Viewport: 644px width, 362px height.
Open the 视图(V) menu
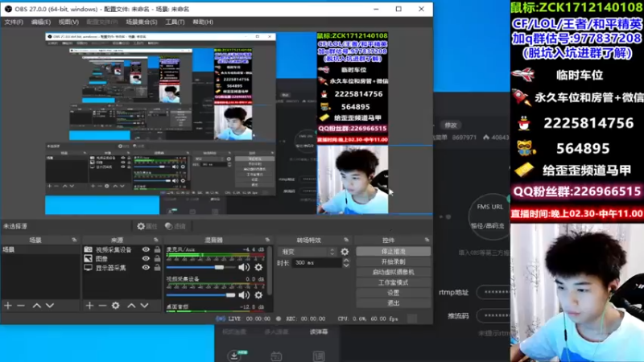point(68,22)
